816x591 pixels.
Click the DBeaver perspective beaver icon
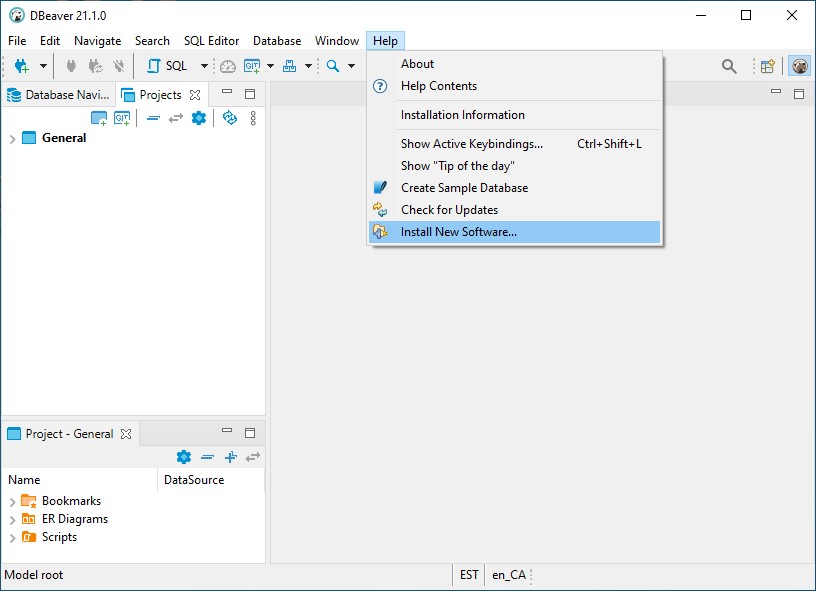pyautogui.click(x=799, y=66)
